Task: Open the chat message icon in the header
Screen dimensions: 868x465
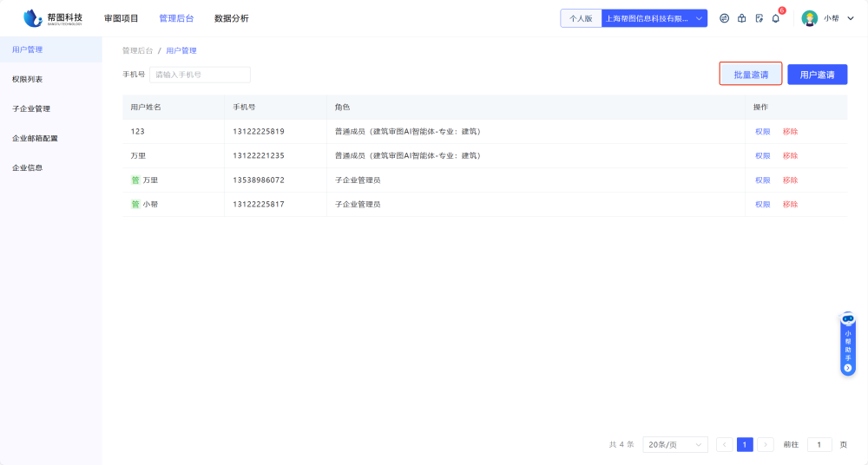Action: [x=725, y=18]
